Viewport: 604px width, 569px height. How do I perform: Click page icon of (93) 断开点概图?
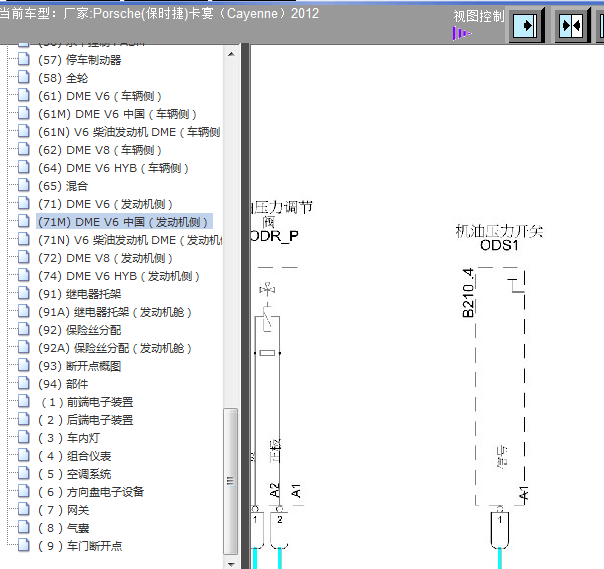tap(23, 365)
